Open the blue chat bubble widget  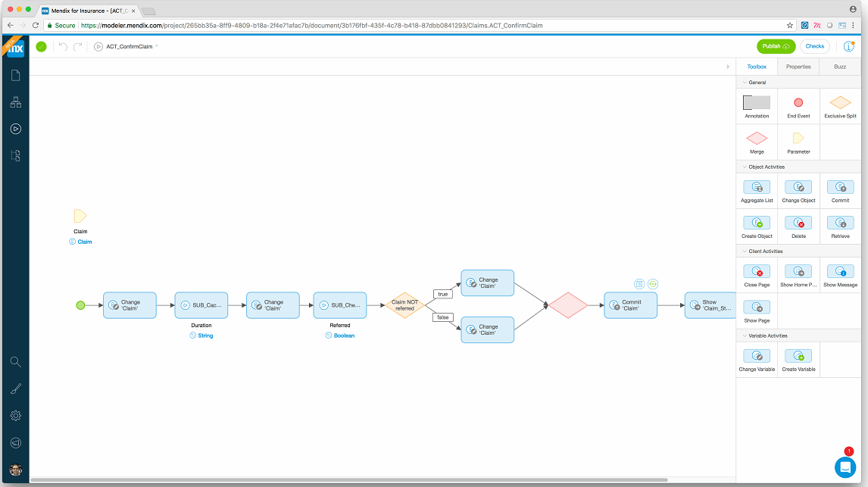click(845, 467)
